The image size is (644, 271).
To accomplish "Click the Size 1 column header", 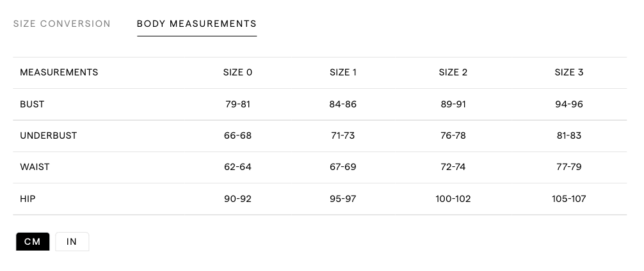I will 343,72.
